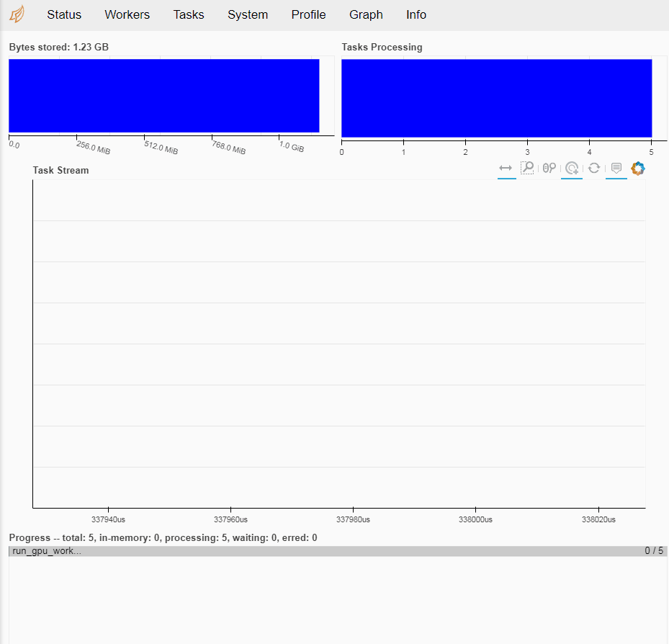Viewport: 669px width, 644px height.
Task: Open the Graph view
Action: point(366,14)
